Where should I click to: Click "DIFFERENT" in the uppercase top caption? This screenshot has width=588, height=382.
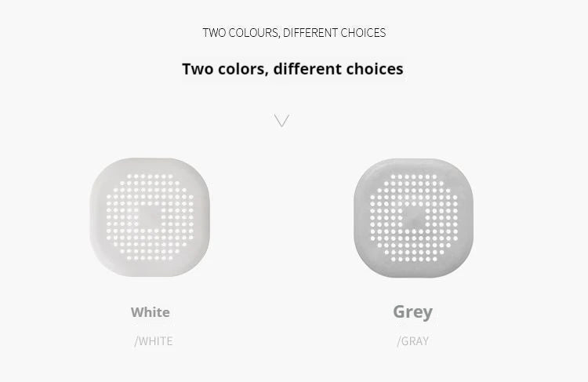click(310, 33)
